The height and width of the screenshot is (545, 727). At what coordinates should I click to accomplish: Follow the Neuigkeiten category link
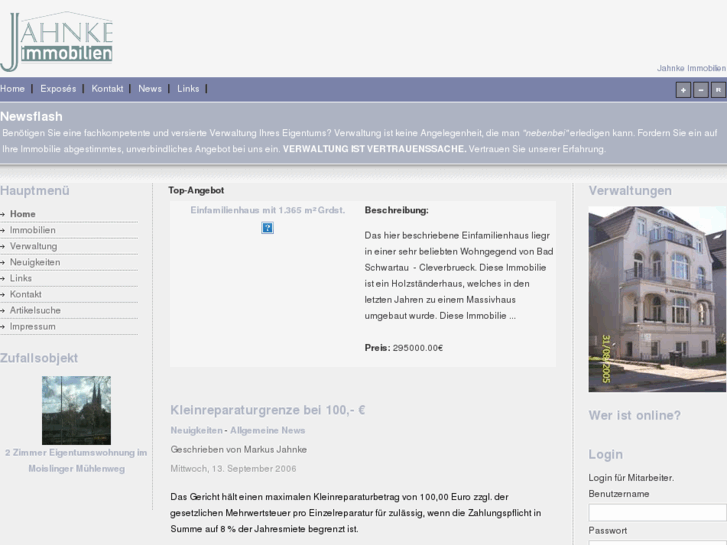coord(197,430)
